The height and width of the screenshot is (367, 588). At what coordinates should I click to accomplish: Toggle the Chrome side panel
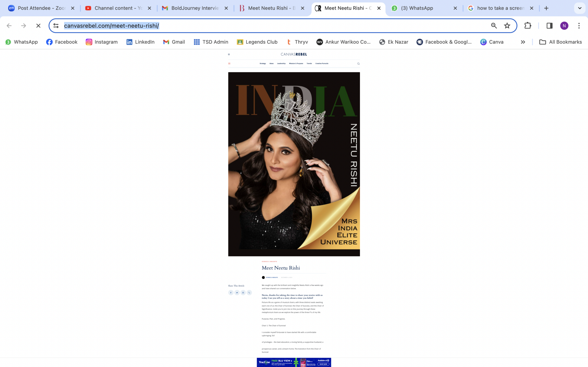tap(549, 26)
